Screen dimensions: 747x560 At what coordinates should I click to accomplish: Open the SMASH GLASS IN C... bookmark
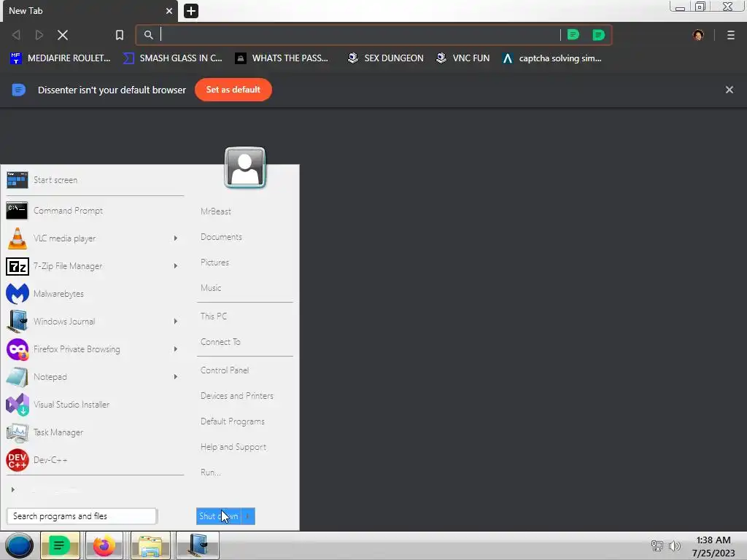point(172,58)
